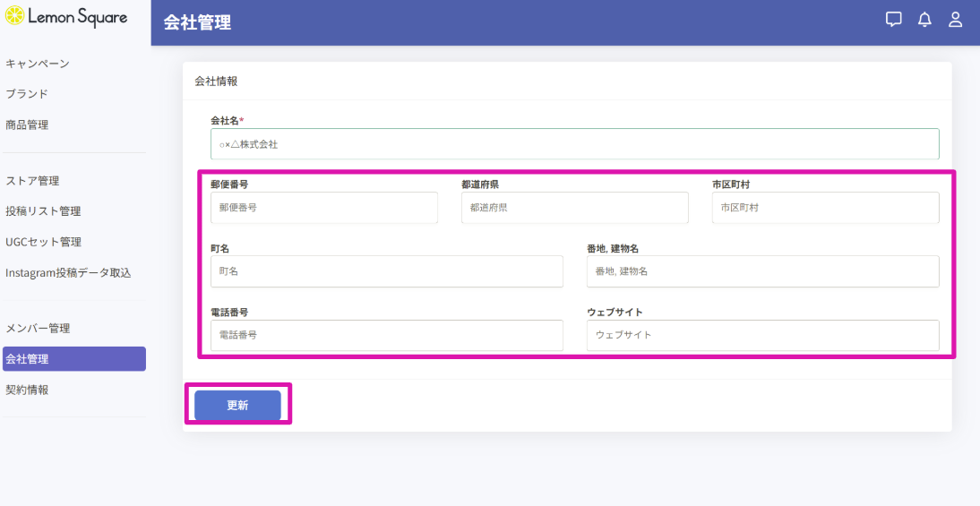Open UGCセット管理 menu item
This screenshot has height=506, width=980.
coord(43,242)
